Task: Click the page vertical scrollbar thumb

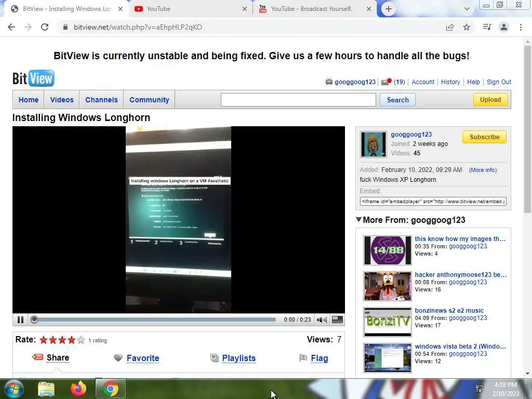Action: point(527,129)
